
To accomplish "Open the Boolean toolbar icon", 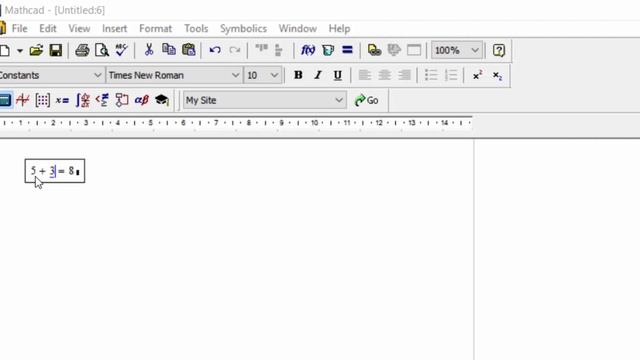I will 102,100.
